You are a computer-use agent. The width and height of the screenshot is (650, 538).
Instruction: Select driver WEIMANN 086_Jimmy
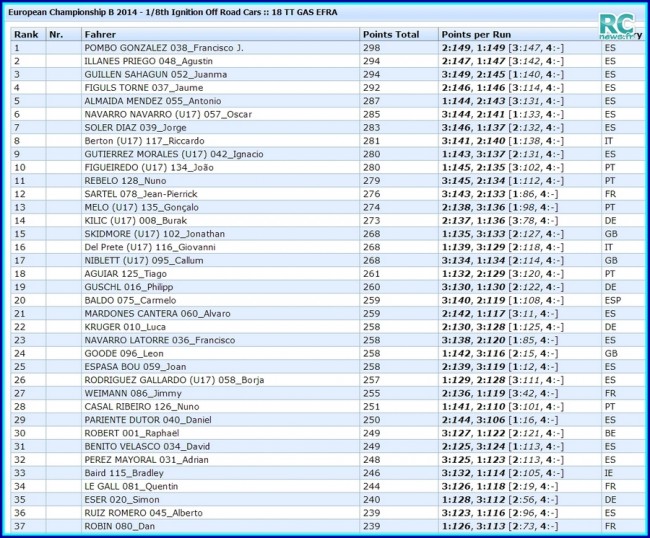click(x=133, y=393)
